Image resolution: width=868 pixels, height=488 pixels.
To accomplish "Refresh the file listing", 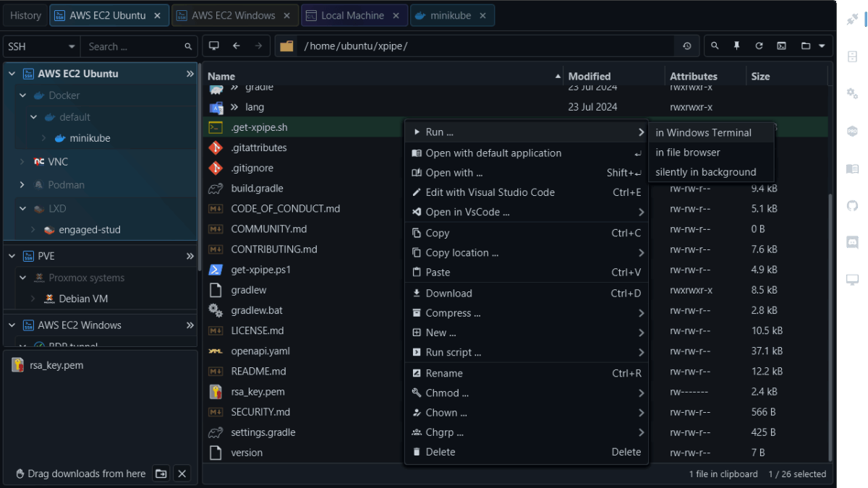I will coord(759,46).
